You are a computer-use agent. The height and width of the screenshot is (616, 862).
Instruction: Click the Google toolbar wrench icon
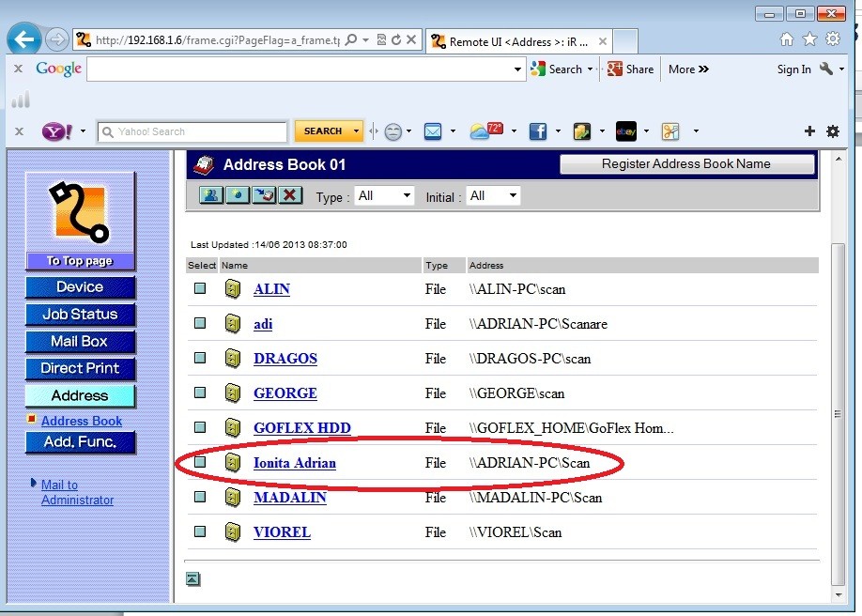click(825, 69)
